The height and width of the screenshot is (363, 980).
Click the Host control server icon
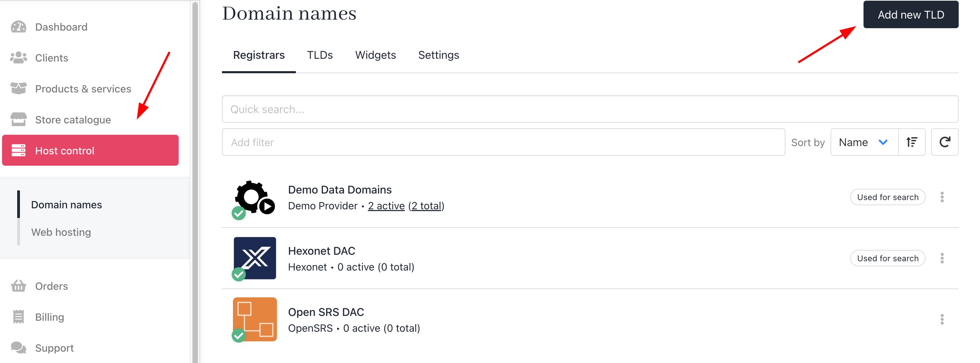click(18, 150)
